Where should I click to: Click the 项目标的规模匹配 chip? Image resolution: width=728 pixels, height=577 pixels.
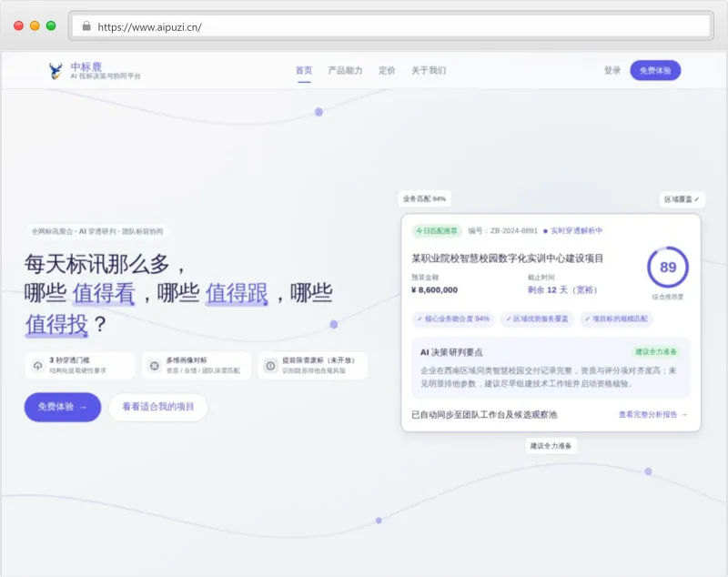click(616, 319)
